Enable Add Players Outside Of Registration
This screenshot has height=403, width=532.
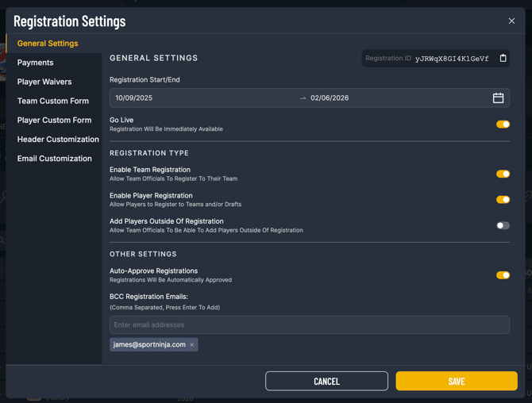pos(503,225)
